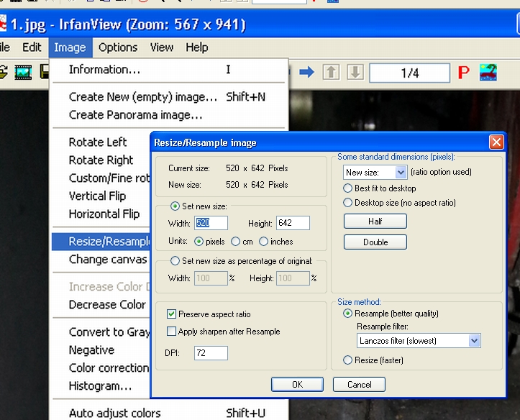Select Set new size as percentage option
This screenshot has width=520, height=420.
pyautogui.click(x=175, y=261)
